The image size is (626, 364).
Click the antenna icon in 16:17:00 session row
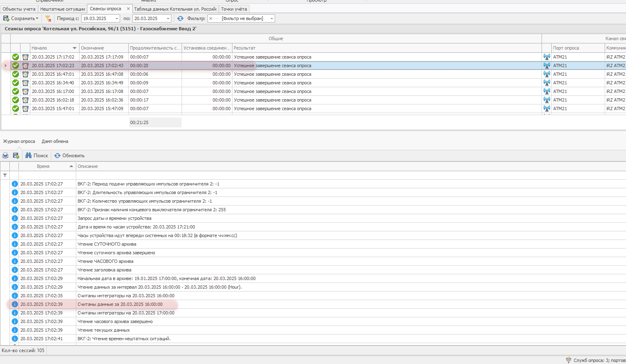tap(546, 91)
